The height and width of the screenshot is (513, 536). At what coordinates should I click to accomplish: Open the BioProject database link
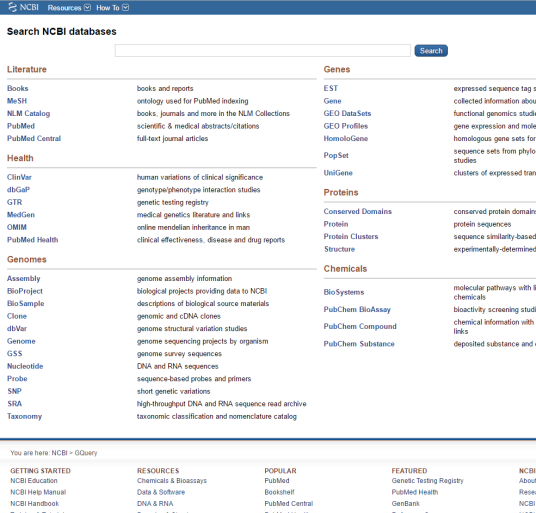[25, 291]
